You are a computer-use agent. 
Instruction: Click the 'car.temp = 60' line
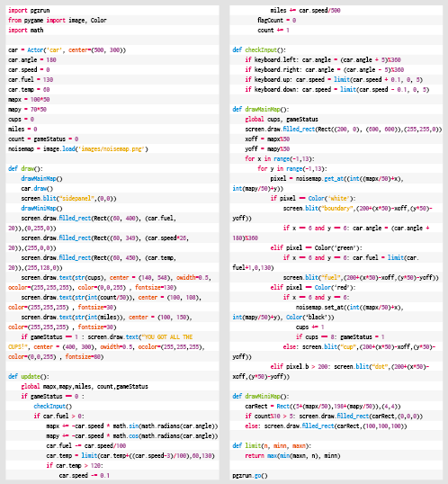[29, 89]
